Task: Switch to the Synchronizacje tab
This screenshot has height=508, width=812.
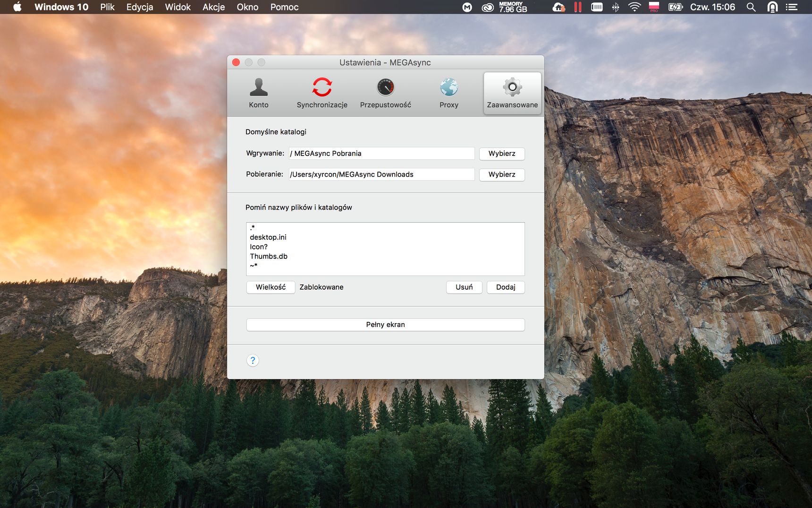Action: pyautogui.click(x=322, y=93)
